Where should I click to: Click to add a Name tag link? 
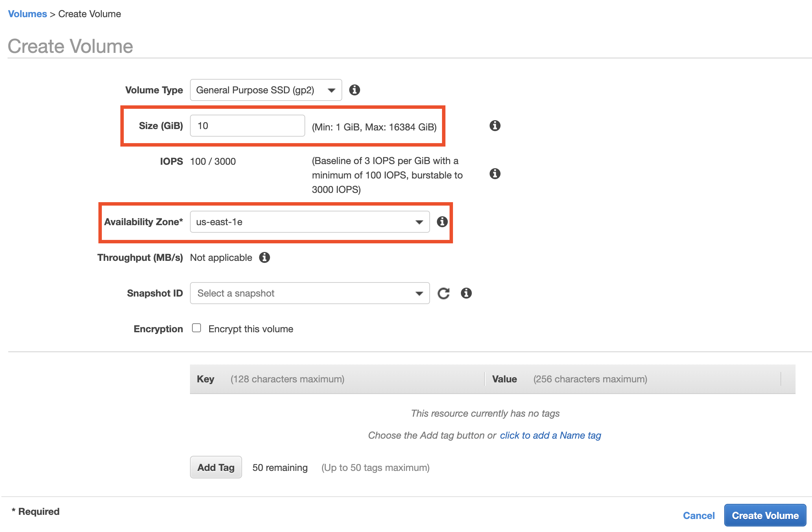(550, 435)
